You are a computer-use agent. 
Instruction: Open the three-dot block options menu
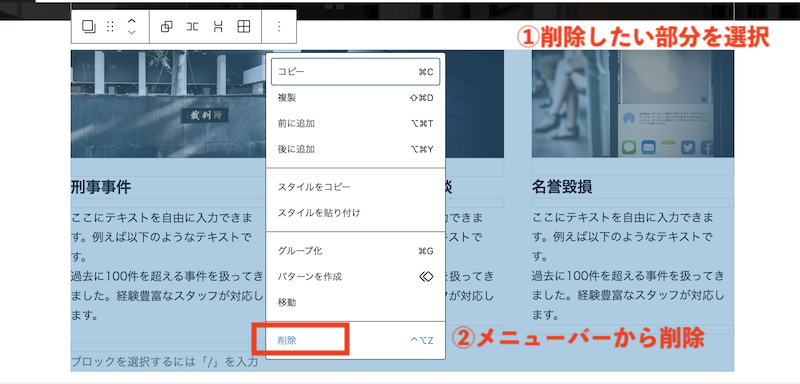[x=279, y=27]
